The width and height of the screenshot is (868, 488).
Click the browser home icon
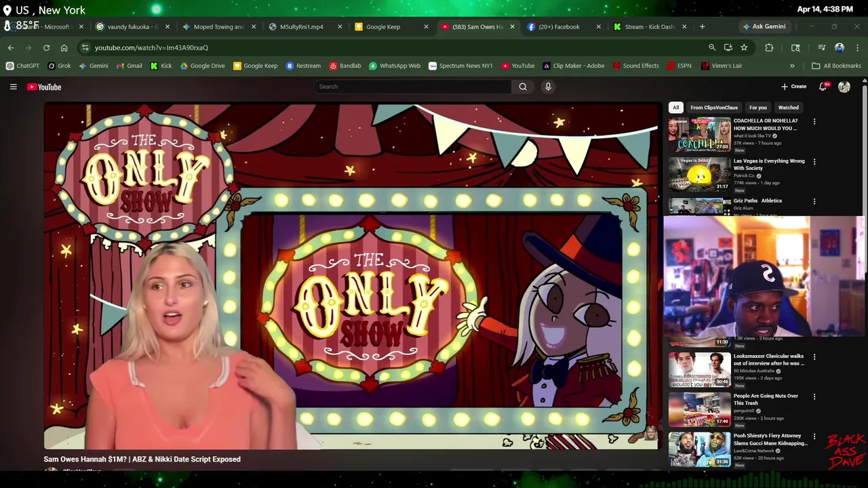click(x=64, y=47)
